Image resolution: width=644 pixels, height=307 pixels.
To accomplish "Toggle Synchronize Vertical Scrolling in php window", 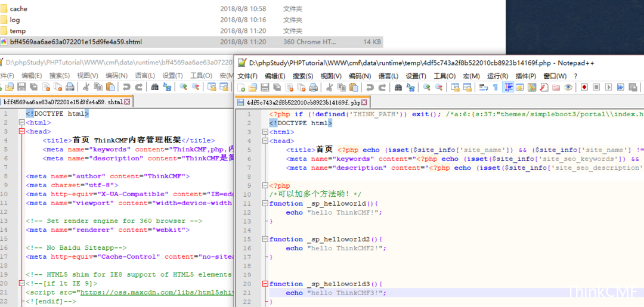I will pyautogui.click(x=455, y=87).
